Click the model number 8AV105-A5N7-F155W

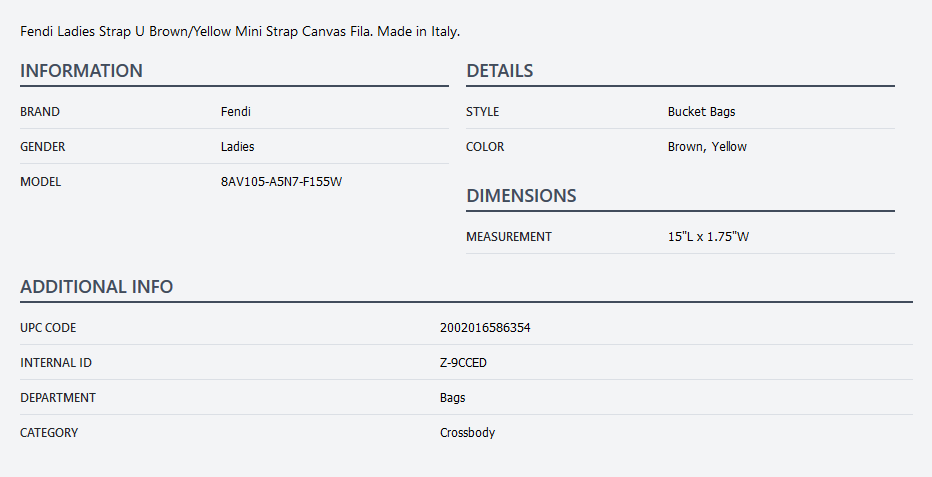click(x=282, y=182)
